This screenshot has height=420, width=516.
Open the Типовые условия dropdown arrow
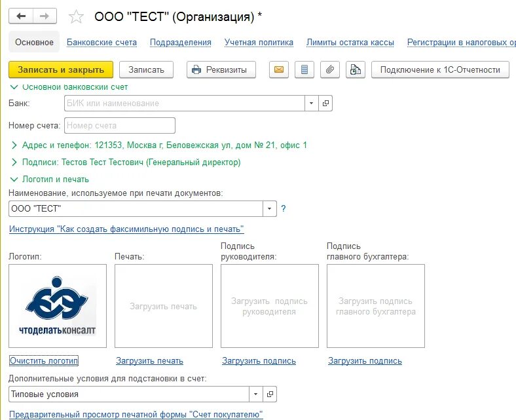(255, 394)
